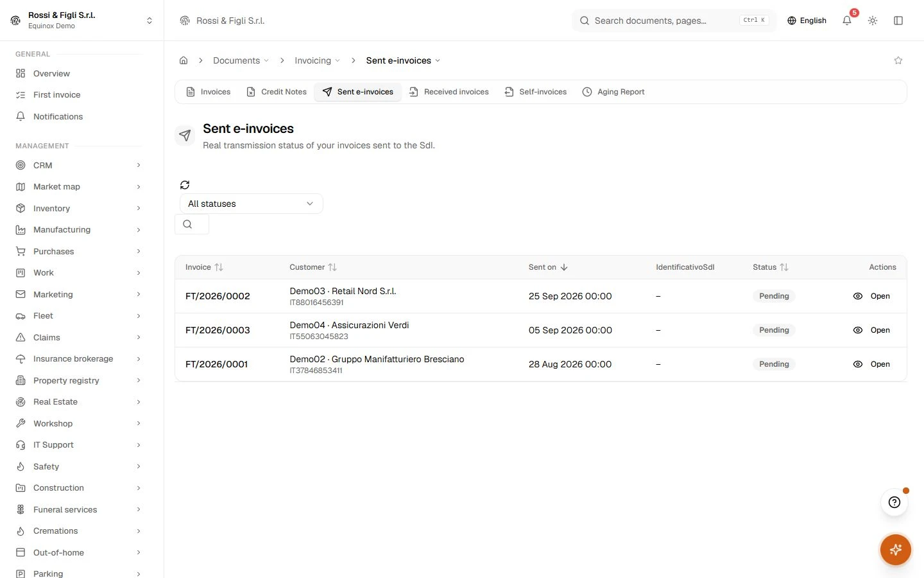The width and height of the screenshot is (924, 578).
Task: Open the help question mark button
Action: pyautogui.click(x=894, y=502)
